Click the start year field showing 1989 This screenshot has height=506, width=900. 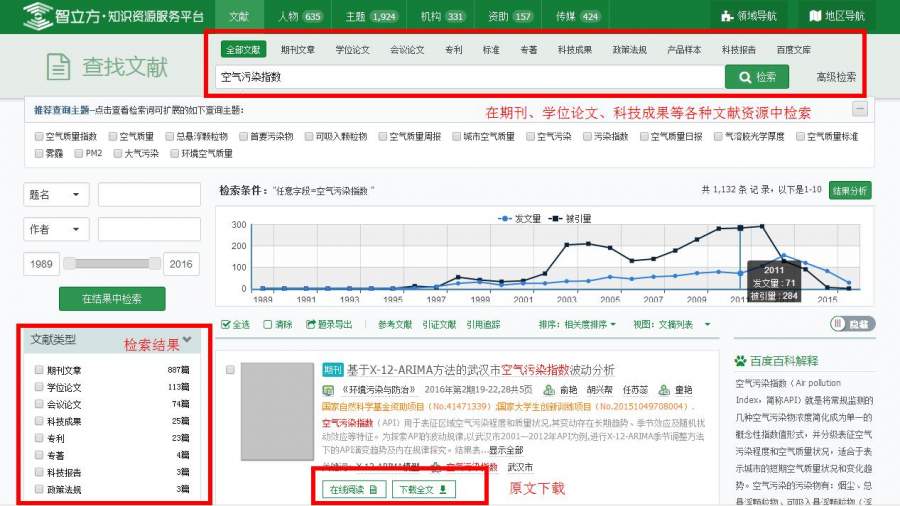coord(41,264)
